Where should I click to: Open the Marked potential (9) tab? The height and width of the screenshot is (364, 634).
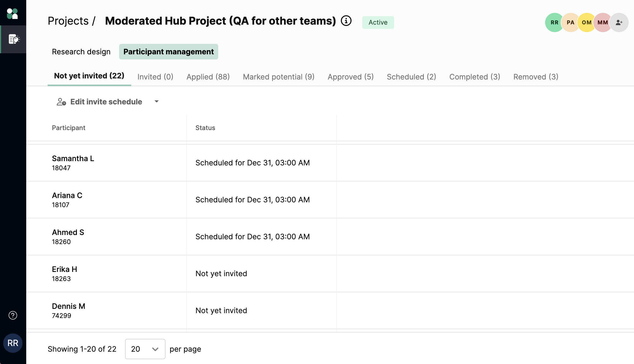tap(279, 77)
